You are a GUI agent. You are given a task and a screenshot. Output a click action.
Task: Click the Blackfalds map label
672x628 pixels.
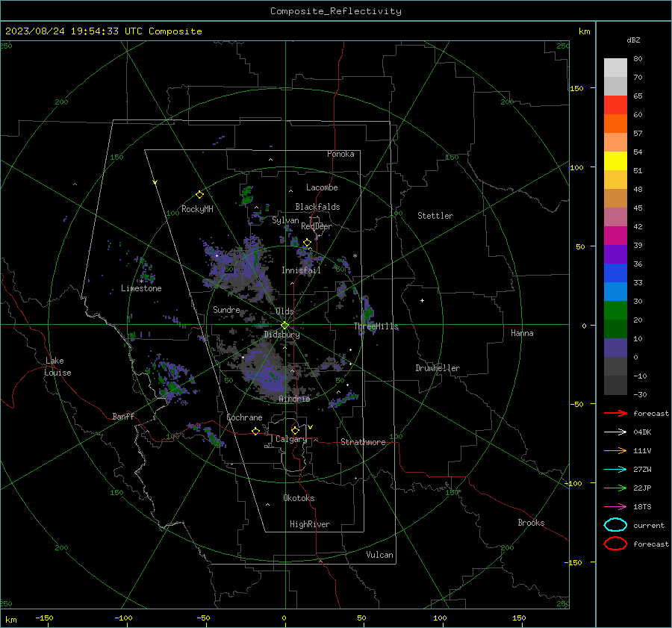(317, 207)
